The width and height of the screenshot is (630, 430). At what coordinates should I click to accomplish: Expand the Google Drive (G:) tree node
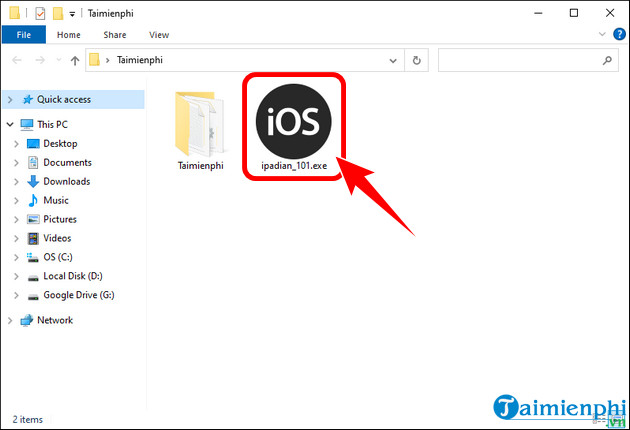pyautogui.click(x=16, y=295)
